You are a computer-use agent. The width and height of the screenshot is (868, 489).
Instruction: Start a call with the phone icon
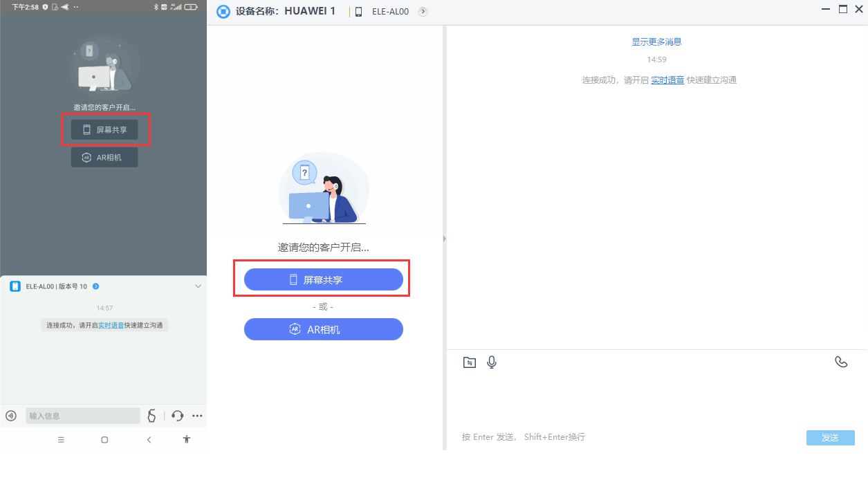[841, 362]
